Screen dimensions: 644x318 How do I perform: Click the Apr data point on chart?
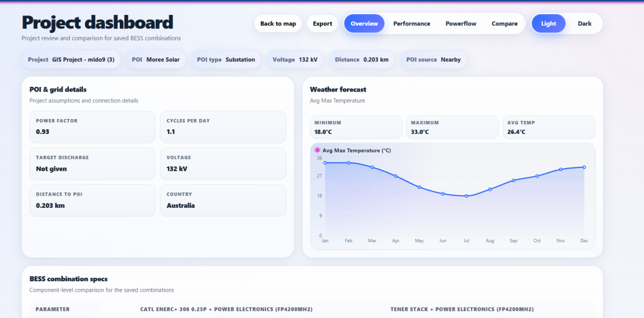tap(396, 176)
